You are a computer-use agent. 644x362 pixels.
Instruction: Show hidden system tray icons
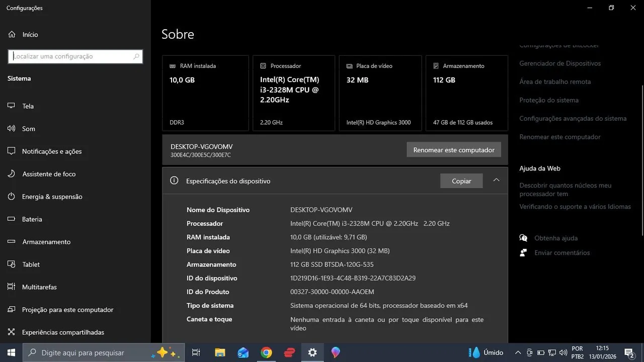pyautogui.click(x=518, y=352)
